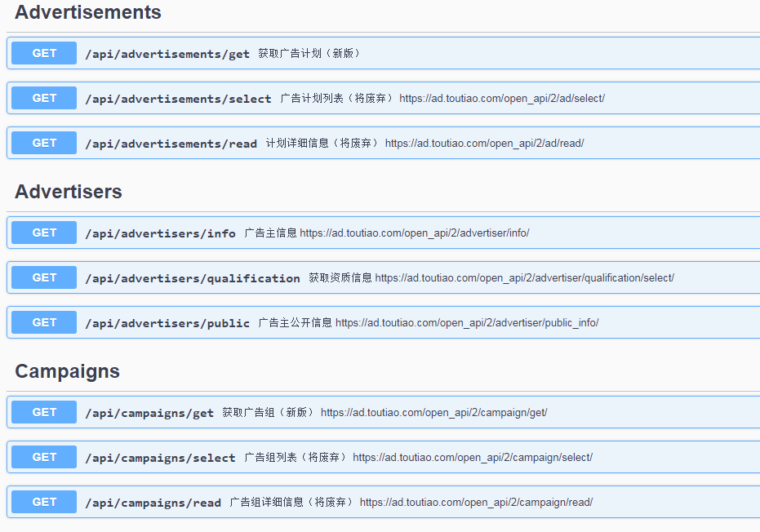Image resolution: width=760 pixels, height=532 pixels.
Task: Click GET button for /api/campaigns/select
Action: [44, 457]
